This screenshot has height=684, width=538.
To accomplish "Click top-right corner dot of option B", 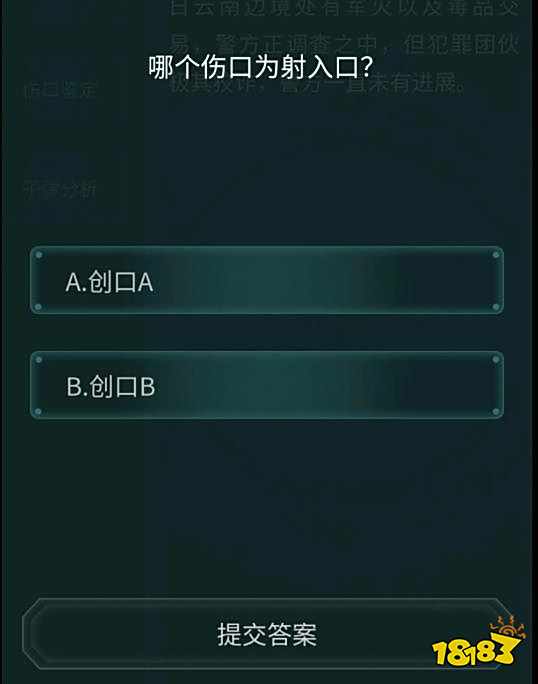I will point(496,360).
